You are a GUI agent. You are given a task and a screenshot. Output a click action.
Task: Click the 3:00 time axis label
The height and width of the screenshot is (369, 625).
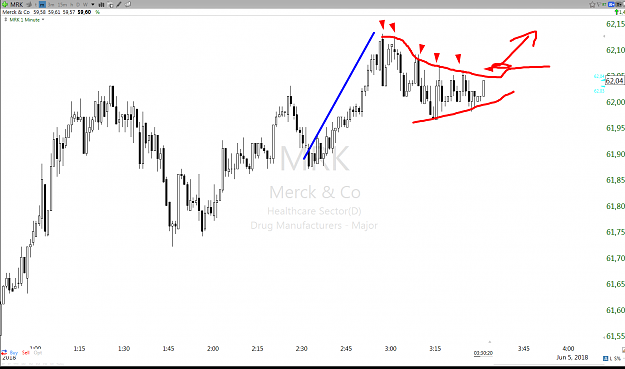click(391, 349)
